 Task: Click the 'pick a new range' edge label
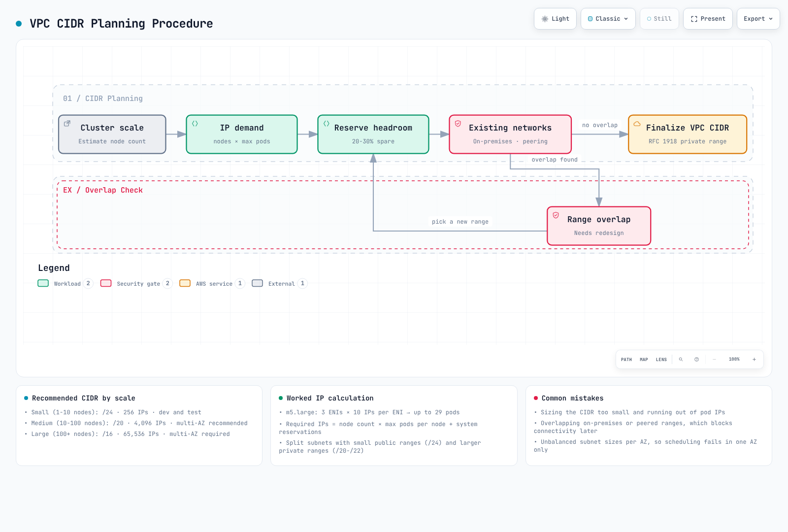[460, 222]
